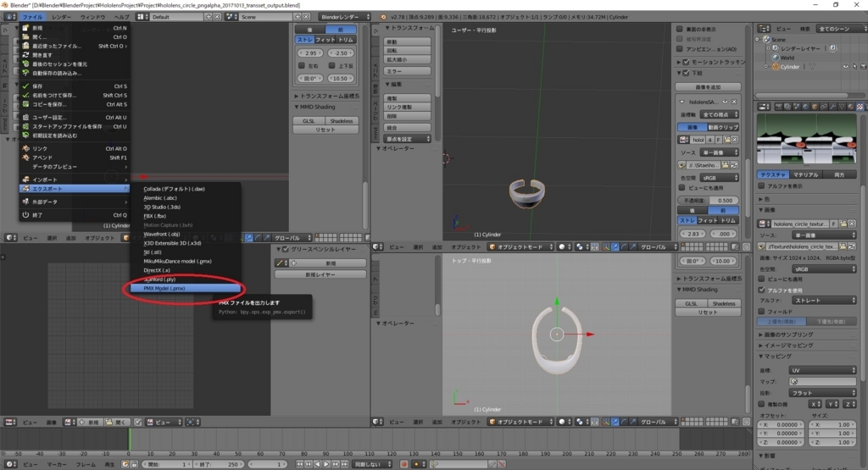Open the Blenderレンダー engine dropdown

click(344, 17)
